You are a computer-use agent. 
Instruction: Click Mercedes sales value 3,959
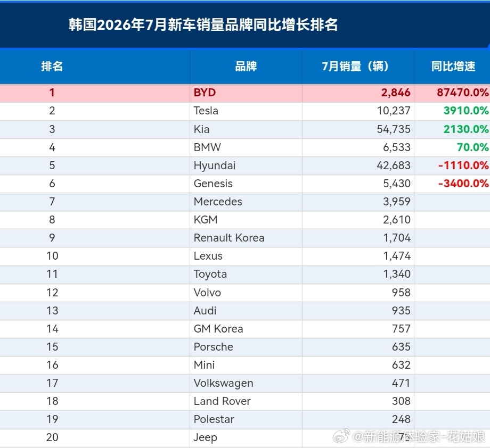tap(397, 202)
